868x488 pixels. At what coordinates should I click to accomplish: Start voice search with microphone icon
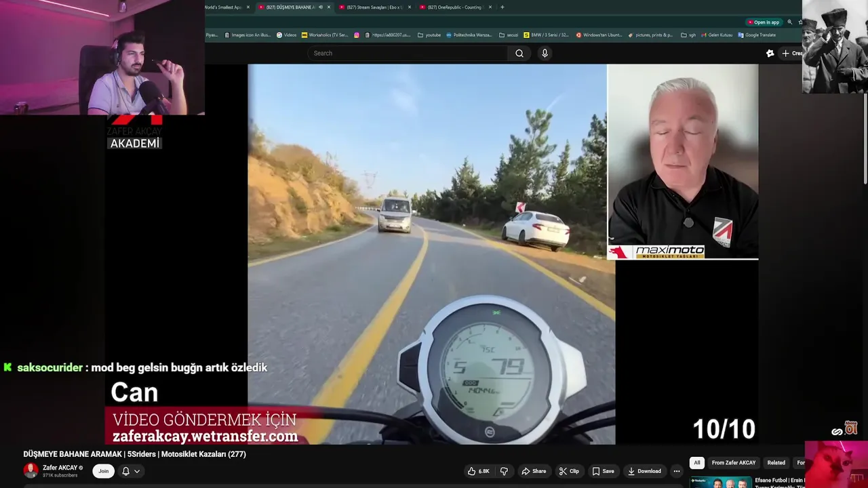point(545,54)
